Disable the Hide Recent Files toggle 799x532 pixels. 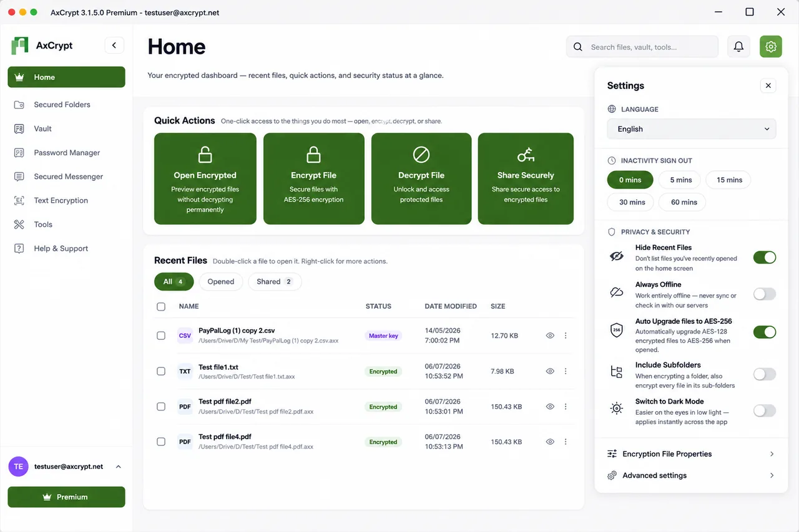765,258
